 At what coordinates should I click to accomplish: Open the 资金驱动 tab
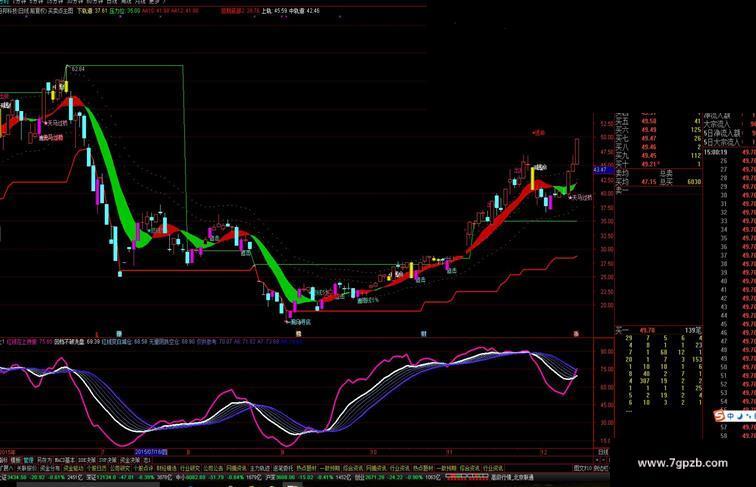[73, 468]
